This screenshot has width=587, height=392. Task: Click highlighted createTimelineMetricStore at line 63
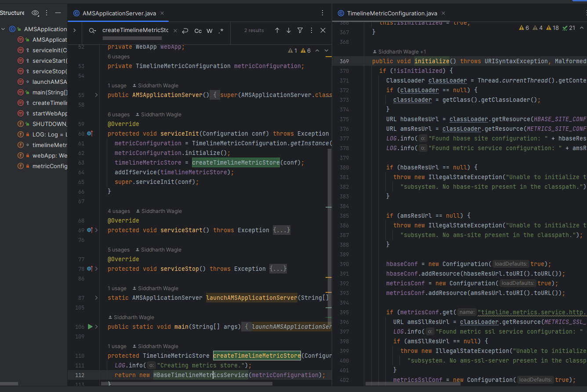[x=236, y=162]
